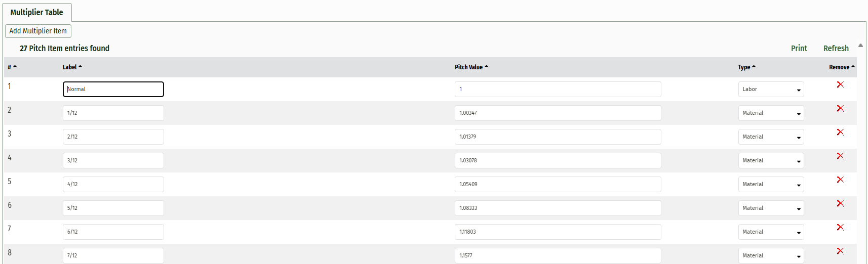Switch to Multiplier Table tab
868x264 pixels.
coord(37,12)
